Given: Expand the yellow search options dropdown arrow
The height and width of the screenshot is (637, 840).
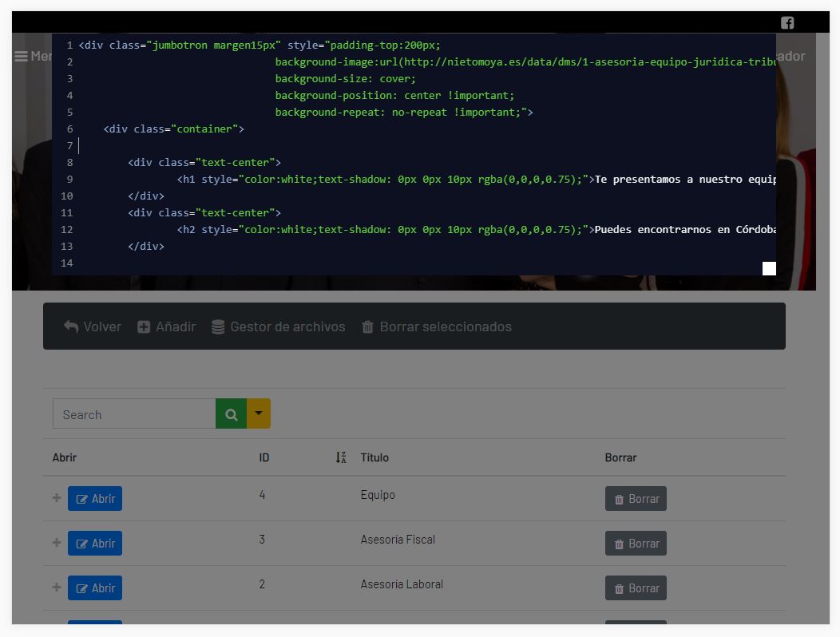Looking at the screenshot, I should pos(259,413).
